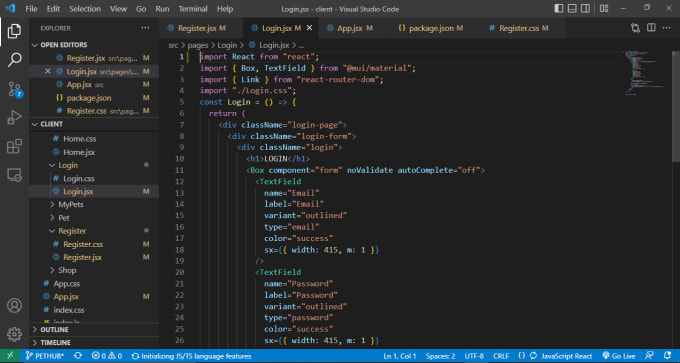This screenshot has height=363, width=680.
Task: Open index.css in the explorer tree
Action: pos(94,310)
